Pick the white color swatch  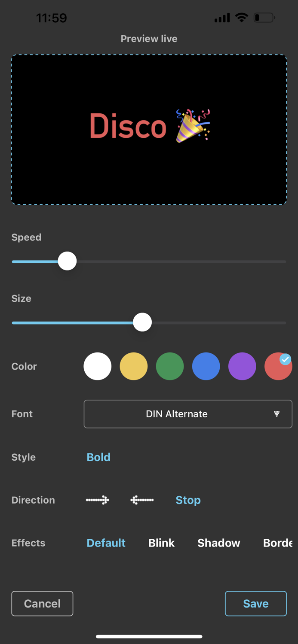[98, 366]
